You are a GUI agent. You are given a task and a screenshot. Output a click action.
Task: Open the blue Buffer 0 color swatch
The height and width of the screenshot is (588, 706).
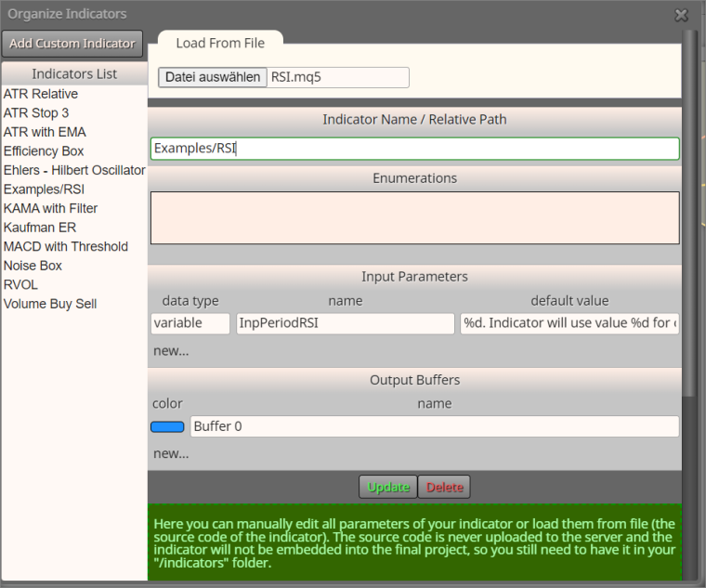pos(167,426)
